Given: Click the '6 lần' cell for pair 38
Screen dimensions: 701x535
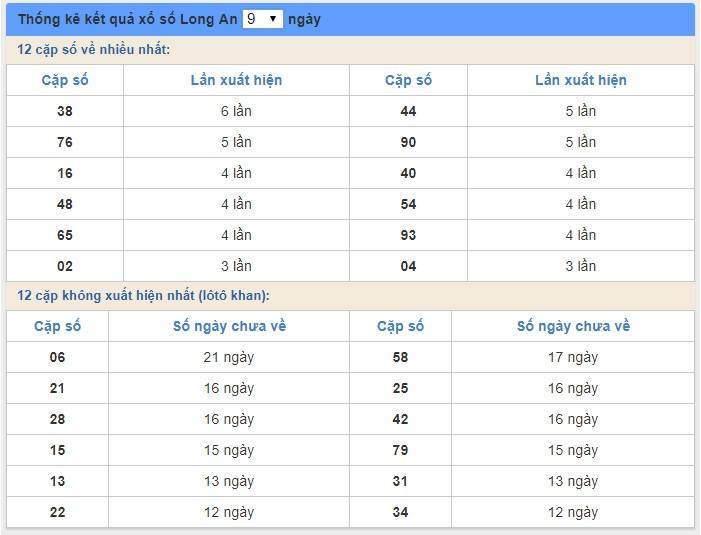Looking at the screenshot, I should [x=236, y=111].
